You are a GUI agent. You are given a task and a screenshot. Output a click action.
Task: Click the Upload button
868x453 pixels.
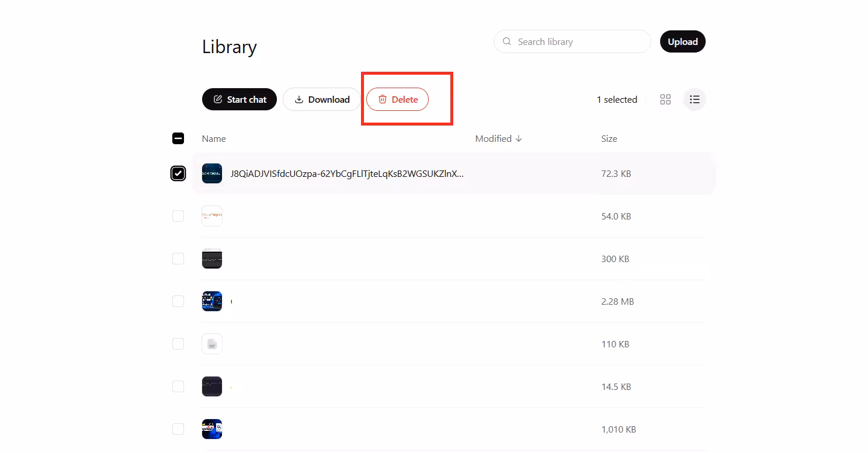[x=683, y=41]
